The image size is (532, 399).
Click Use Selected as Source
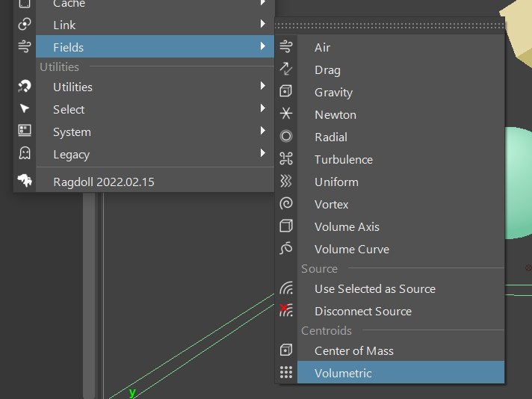click(x=374, y=289)
